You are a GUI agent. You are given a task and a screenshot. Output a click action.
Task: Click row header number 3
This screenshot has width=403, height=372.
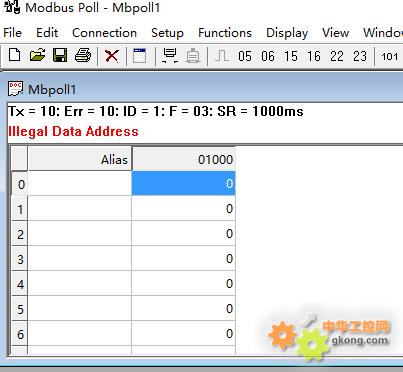tap(20, 259)
